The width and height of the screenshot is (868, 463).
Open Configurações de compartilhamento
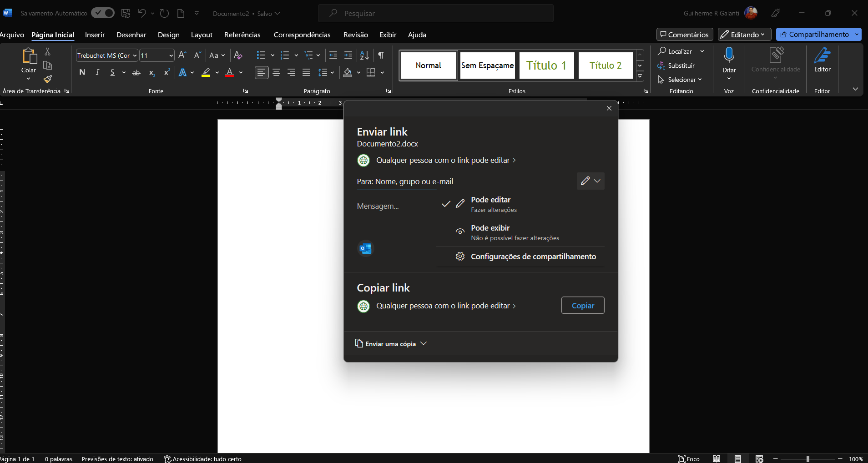pyautogui.click(x=520, y=257)
